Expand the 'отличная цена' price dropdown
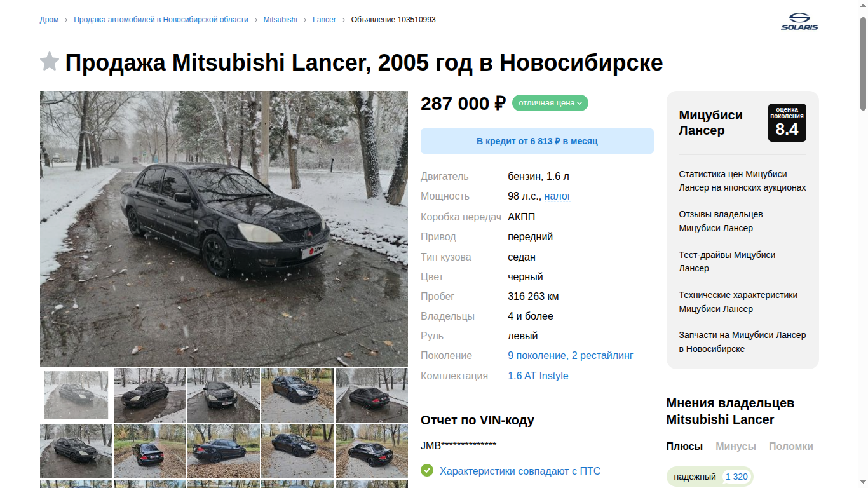 (550, 103)
